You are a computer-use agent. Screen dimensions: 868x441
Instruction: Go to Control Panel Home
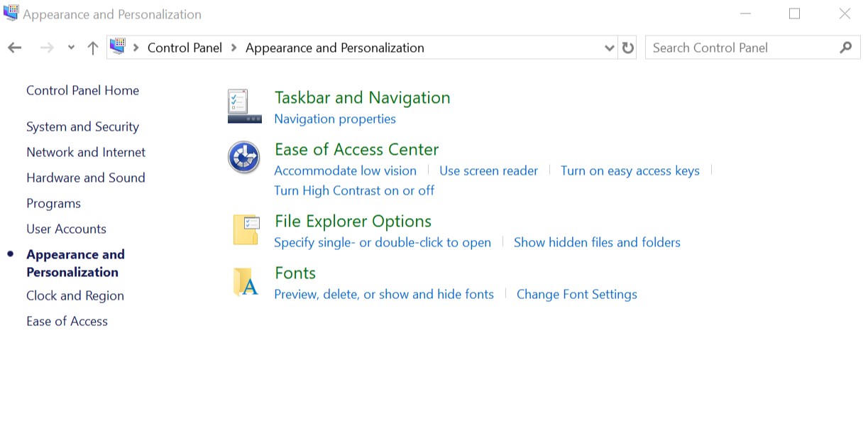pyautogui.click(x=82, y=90)
